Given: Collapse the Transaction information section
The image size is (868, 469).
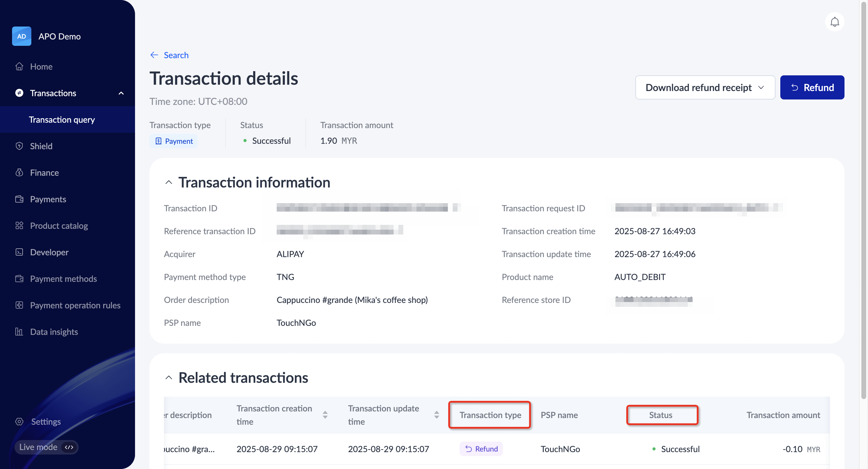Looking at the screenshot, I should (x=169, y=182).
